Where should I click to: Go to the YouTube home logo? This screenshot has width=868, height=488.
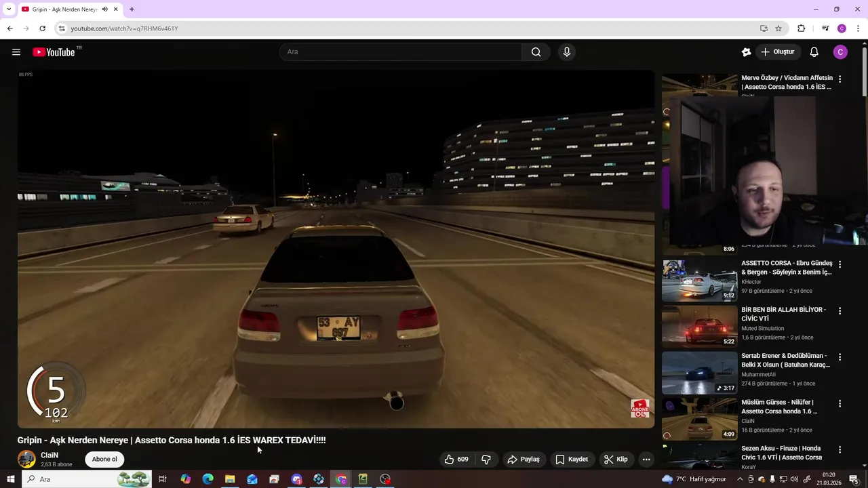pos(54,52)
